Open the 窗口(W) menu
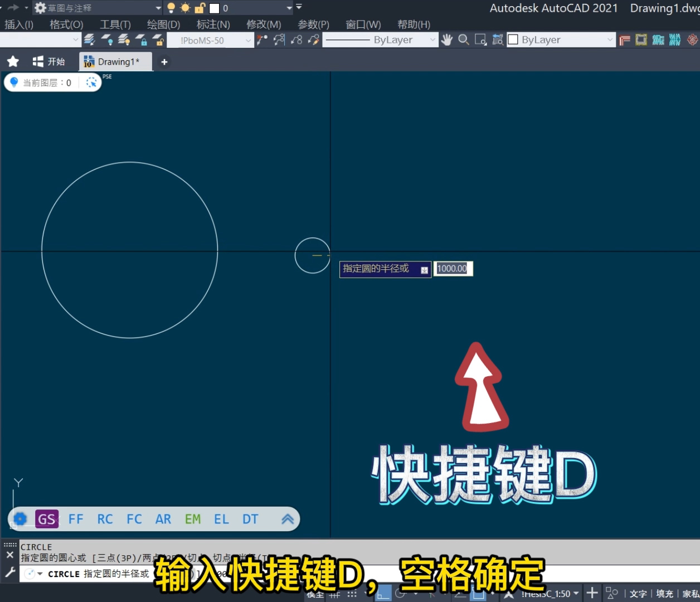 [363, 25]
